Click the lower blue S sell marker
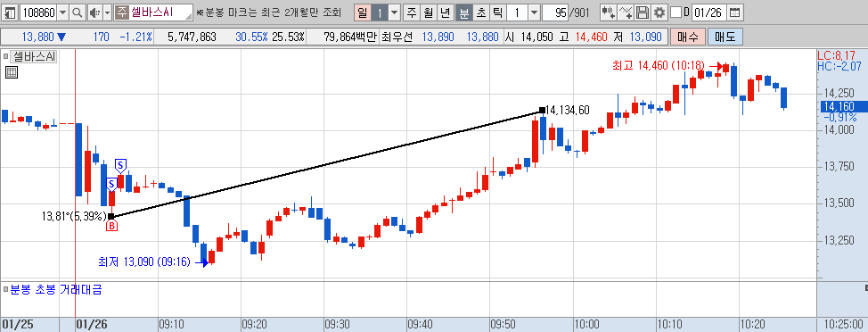 coord(111,184)
